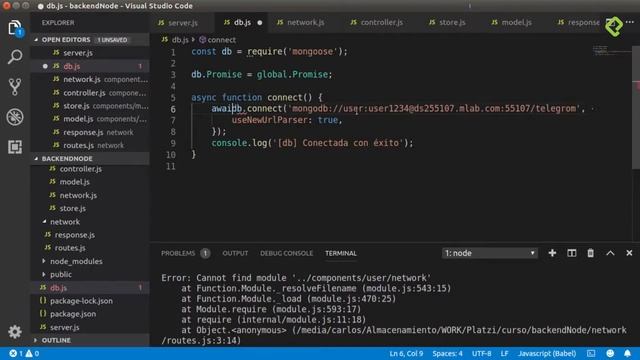Open the Source Control view
The width and height of the screenshot is (640, 360).
tap(15, 87)
